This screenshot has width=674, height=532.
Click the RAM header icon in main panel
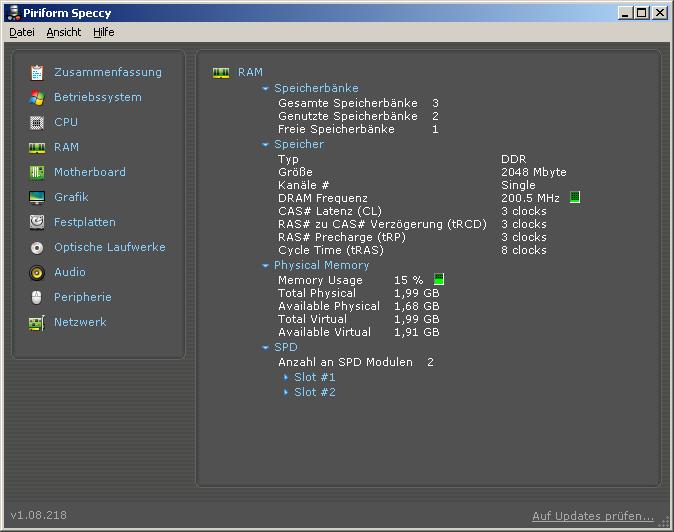(x=221, y=73)
